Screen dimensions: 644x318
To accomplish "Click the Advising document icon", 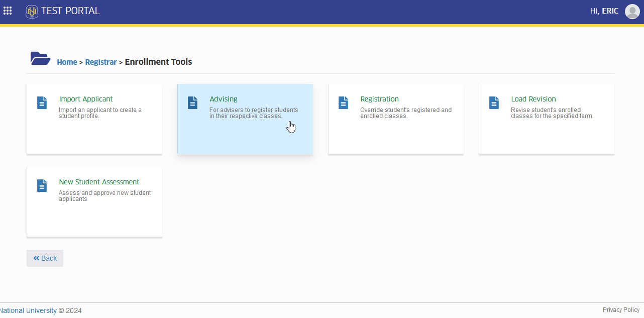I will (192, 102).
